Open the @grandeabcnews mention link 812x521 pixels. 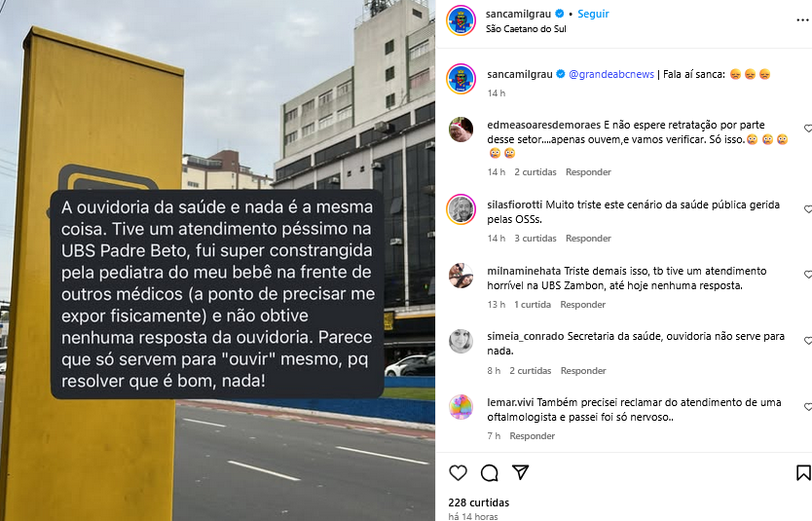pos(611,74)
